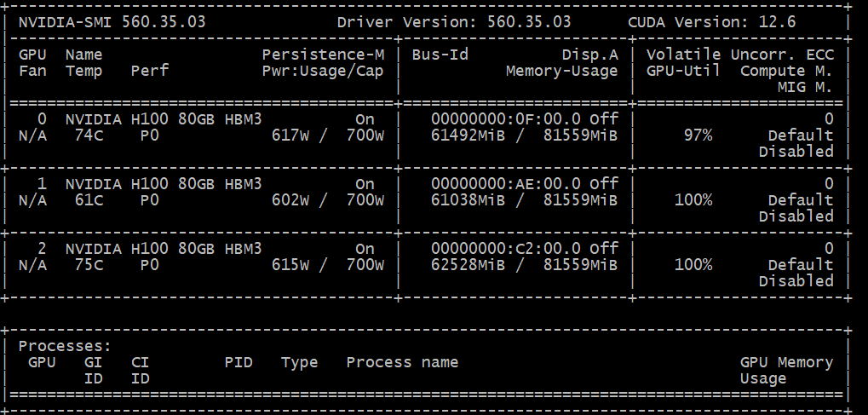Click the Processes: section title
868x415 pixels.
tap(65, 346)
